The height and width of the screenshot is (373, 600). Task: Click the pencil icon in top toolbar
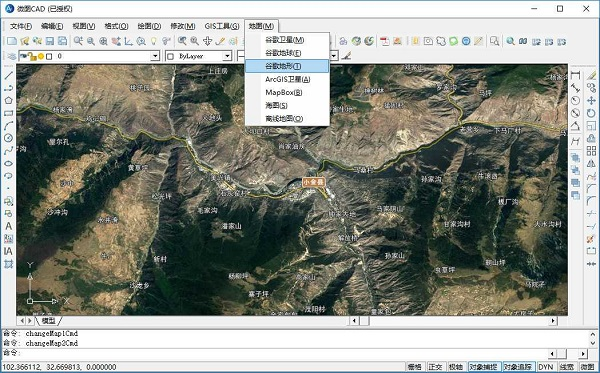coord(220,41)
